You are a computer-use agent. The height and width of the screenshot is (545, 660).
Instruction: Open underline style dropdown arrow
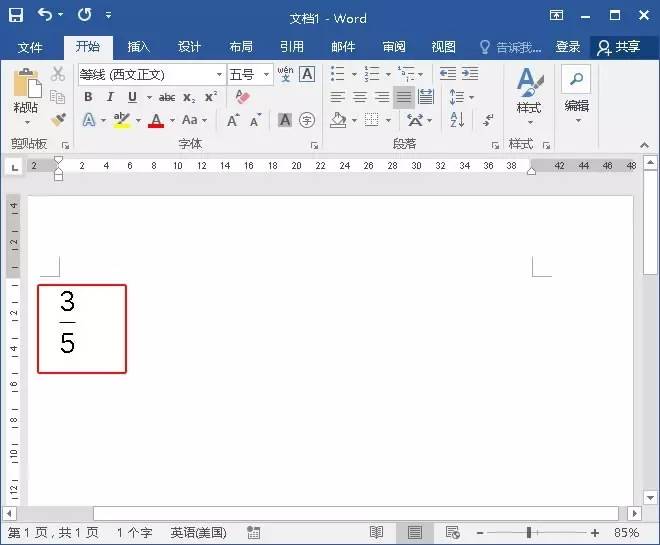[149, 97]
